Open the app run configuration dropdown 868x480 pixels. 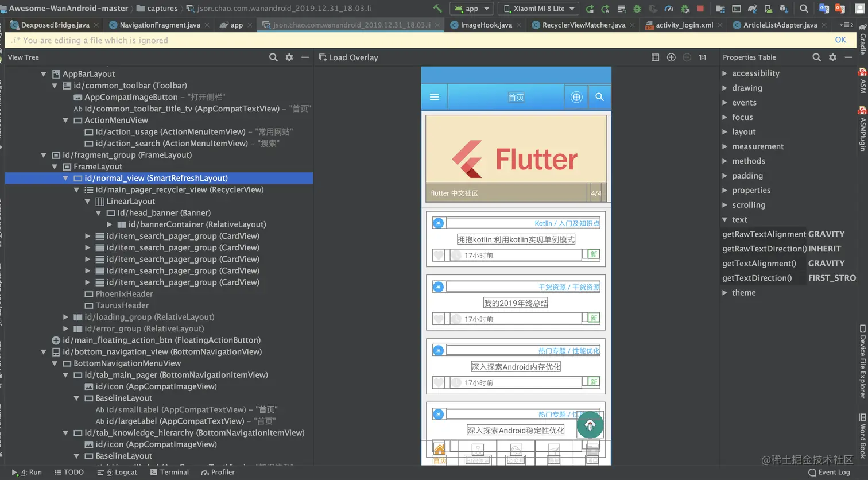[x=472, y=9]
